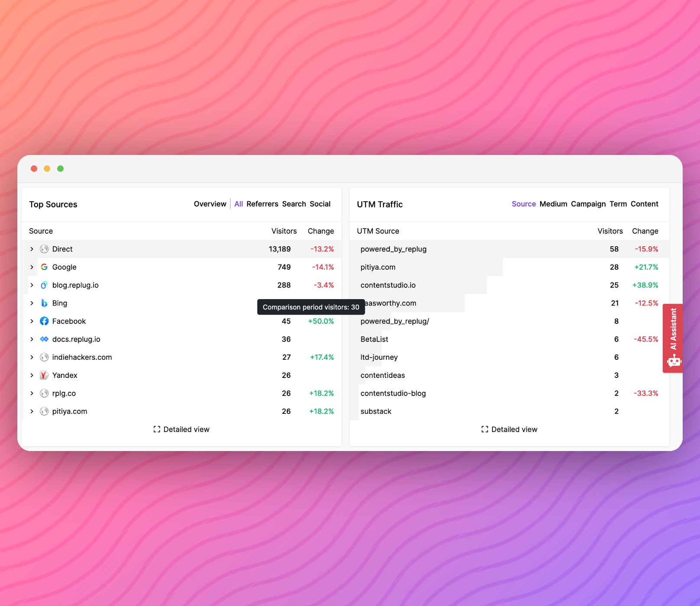This screenshot has height=606, width=700.
Task: Click the Source column header in Top Sources
Action: coord(41,231)
